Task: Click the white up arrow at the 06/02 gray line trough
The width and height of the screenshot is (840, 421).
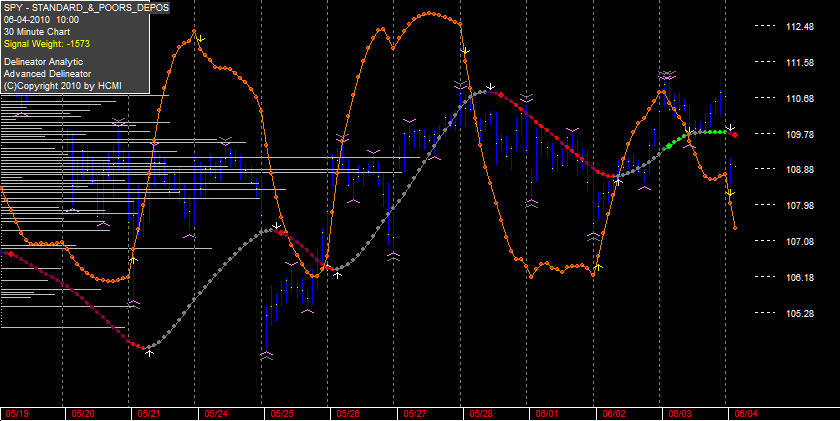Action: 618,182
